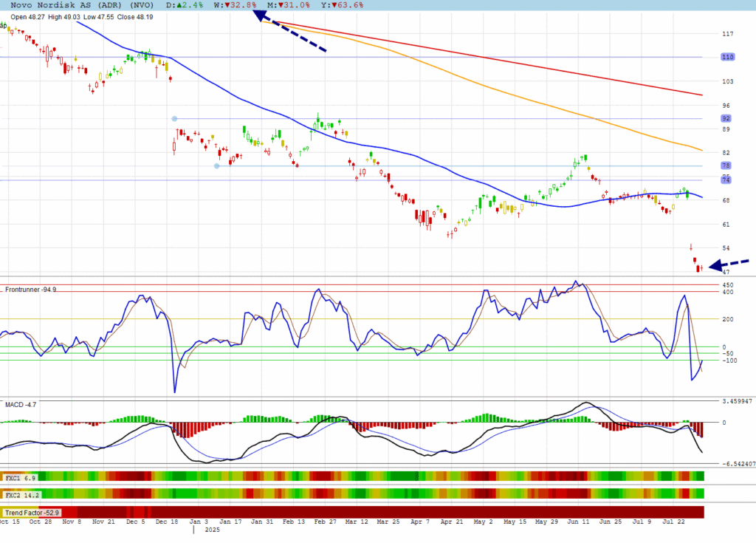Select the highlighted 110 price level tag

click(x=727, y=57)
